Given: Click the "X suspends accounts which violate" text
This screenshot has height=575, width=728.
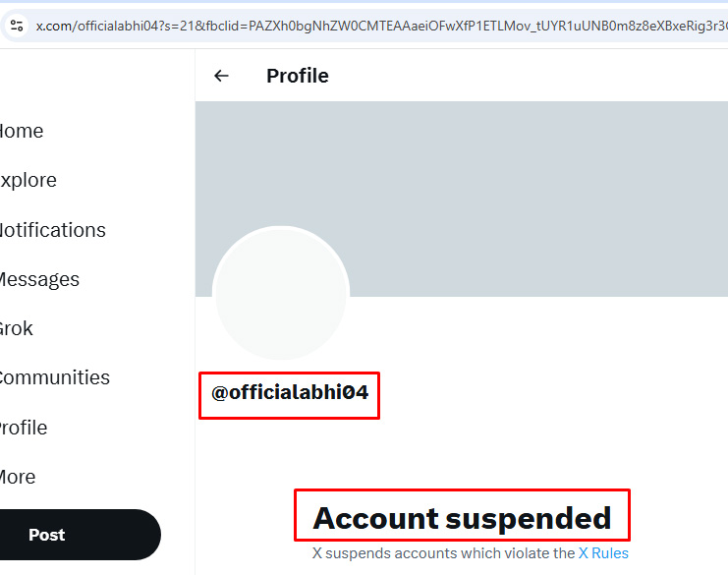Looking at the screenshot, I should pos(443,553).
